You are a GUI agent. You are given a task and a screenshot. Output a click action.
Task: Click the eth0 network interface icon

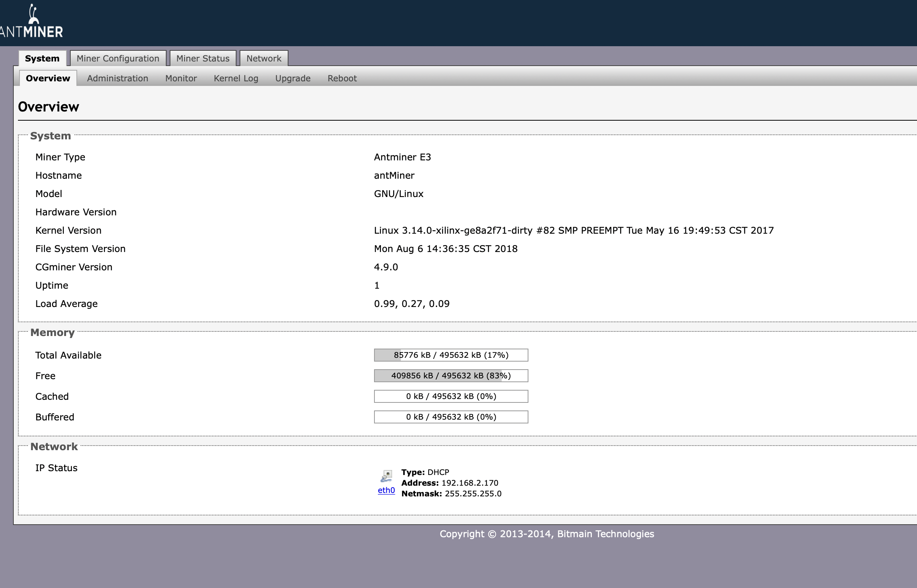pyautogui.click(x=386, y=476)
